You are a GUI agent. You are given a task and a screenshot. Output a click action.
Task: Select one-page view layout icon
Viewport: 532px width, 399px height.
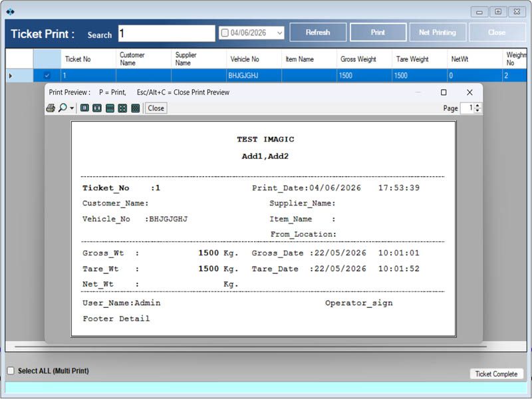[x=84, y=108]
